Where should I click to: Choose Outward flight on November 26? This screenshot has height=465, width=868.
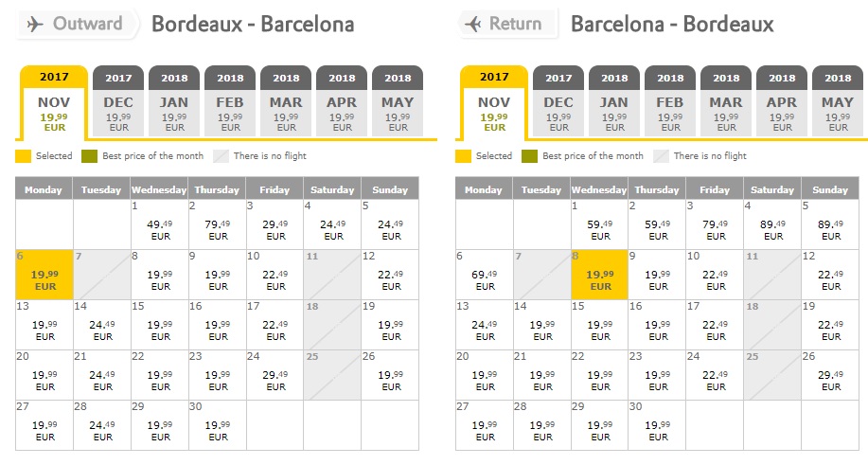point(390,375)
